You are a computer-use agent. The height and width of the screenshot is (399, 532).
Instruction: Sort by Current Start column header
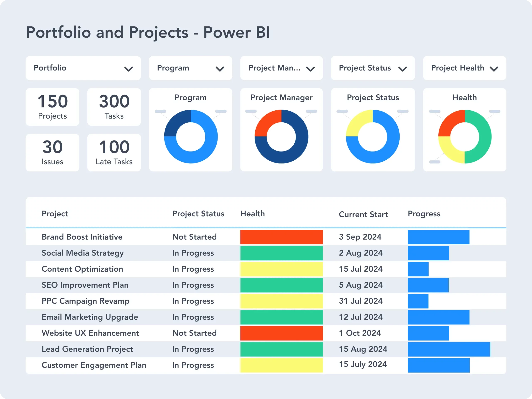363,214
